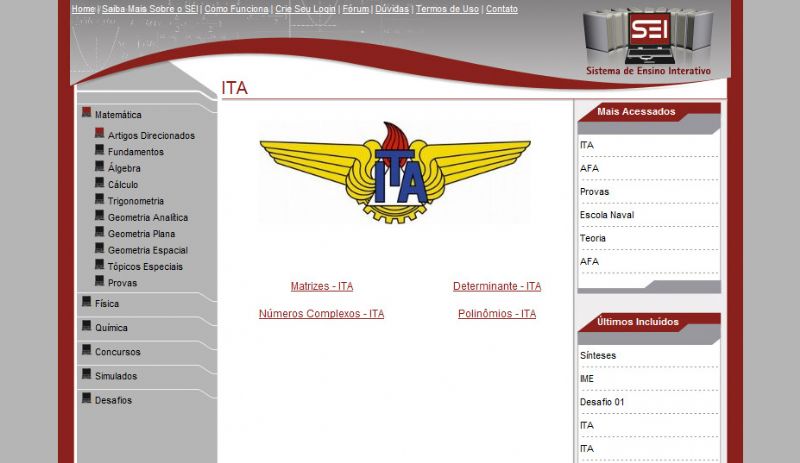The image size is (800, 463).
Task: Click the bullet icon next to Geometria Espacial
Action: coord(99,248)
